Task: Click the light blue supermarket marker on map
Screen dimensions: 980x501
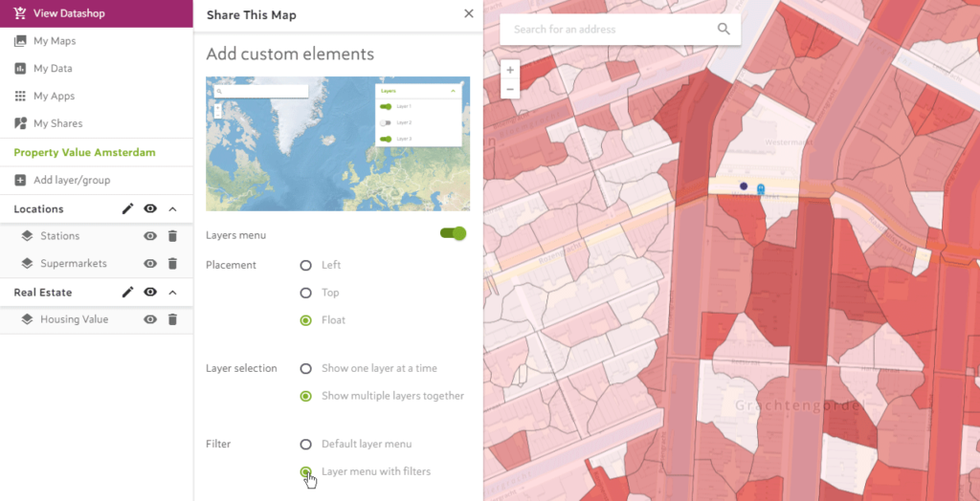Action: click(760, 188)
